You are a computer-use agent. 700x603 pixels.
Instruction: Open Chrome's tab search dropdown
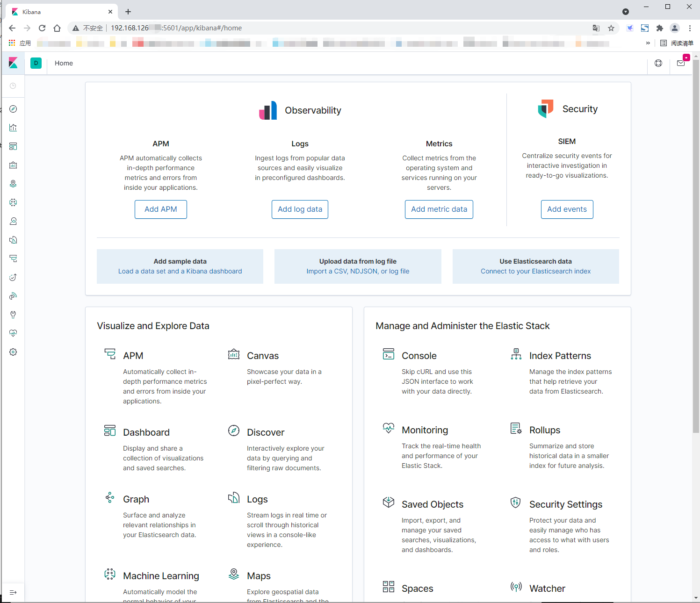click(x=626, y=12)
